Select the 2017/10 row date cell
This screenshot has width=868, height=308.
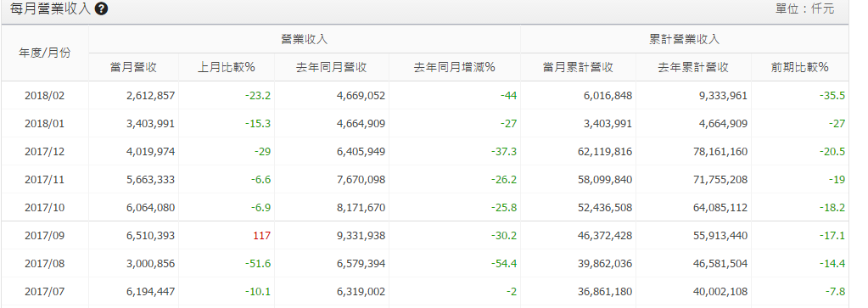(x=45, y=208)
